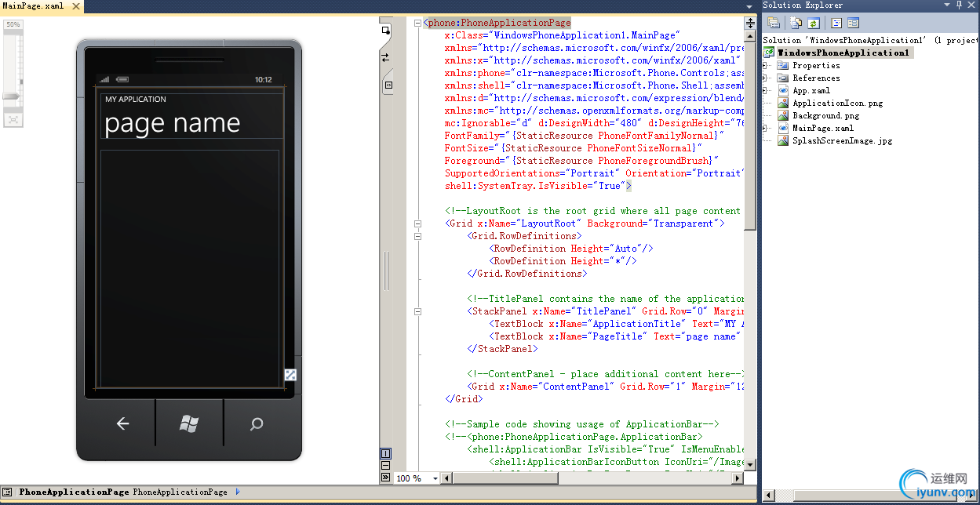Expand the MainPage.xaml node in Solution Explorer
Viewport: 980px width, 505px height.
765,129
